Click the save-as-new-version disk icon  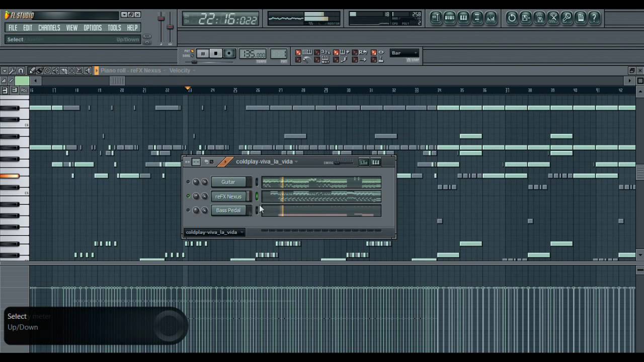[526, 18]
